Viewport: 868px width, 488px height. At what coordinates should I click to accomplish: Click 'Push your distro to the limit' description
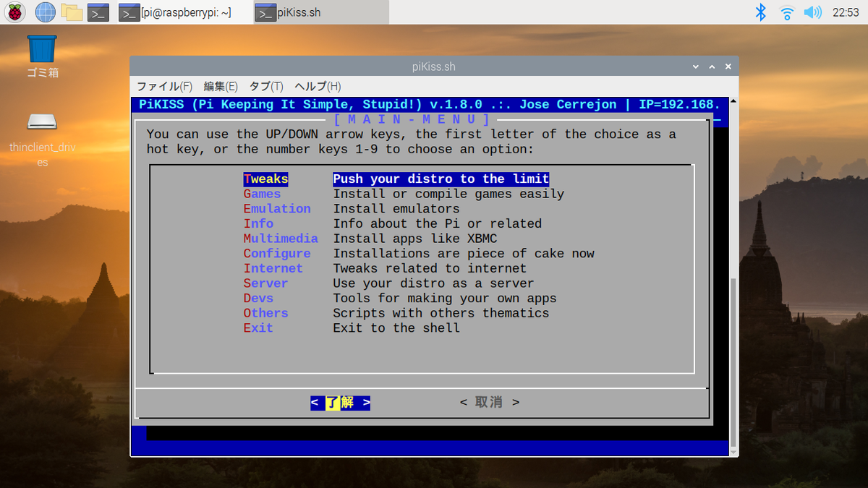click(441, 179)
